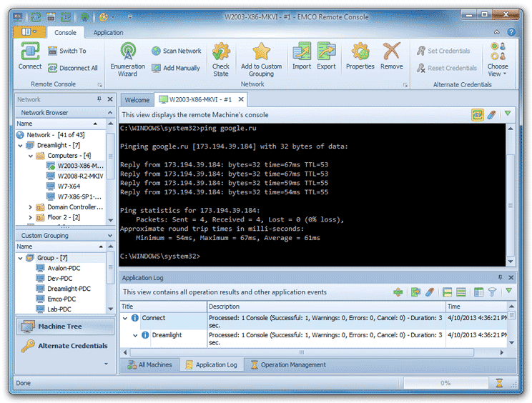Click the Check State icon
Image resolution: width=532 pixels, height=403 pixels.
click(x=221, y=53)
